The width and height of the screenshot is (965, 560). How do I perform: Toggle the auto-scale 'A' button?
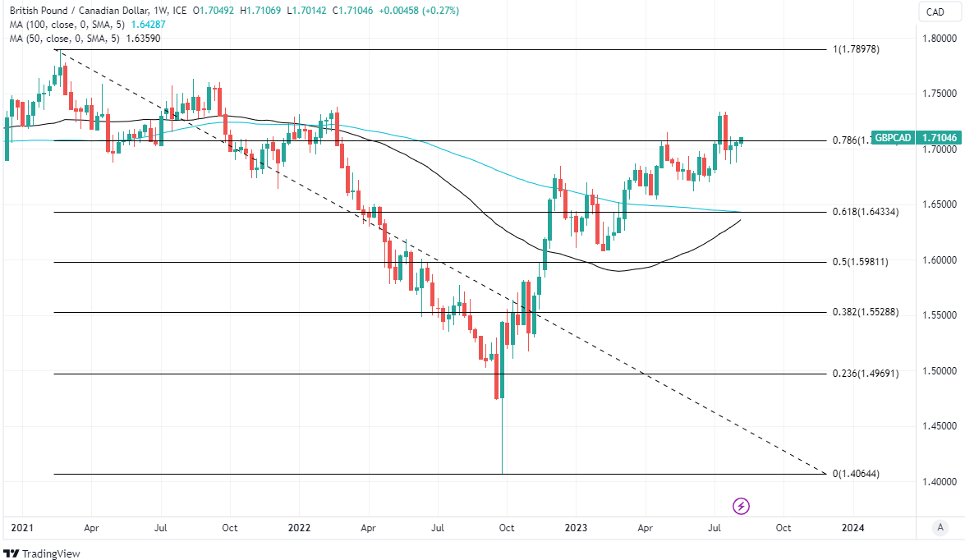click(x=939, y=528)
